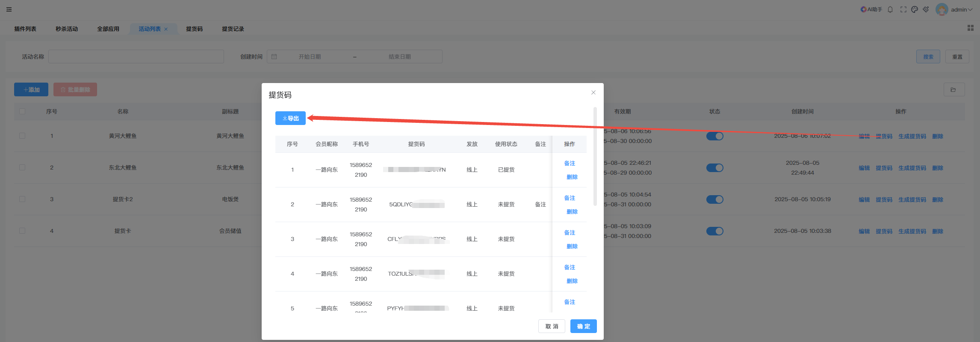Image resolution: width=980 pixels, height=342 pixels.
Task: Click 提货码 link for row 4 提货卡
Action: coord(884,231)
